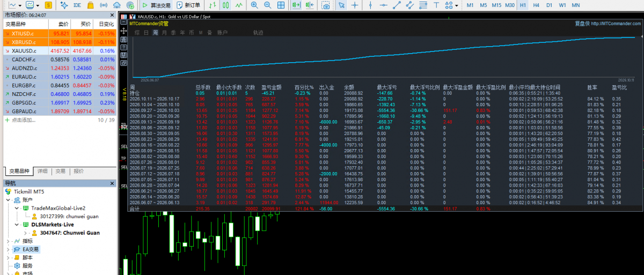The image size is (644, 275).
Task: Select XTIUSD.c row in Market Watch
Action: click(60, 33)
